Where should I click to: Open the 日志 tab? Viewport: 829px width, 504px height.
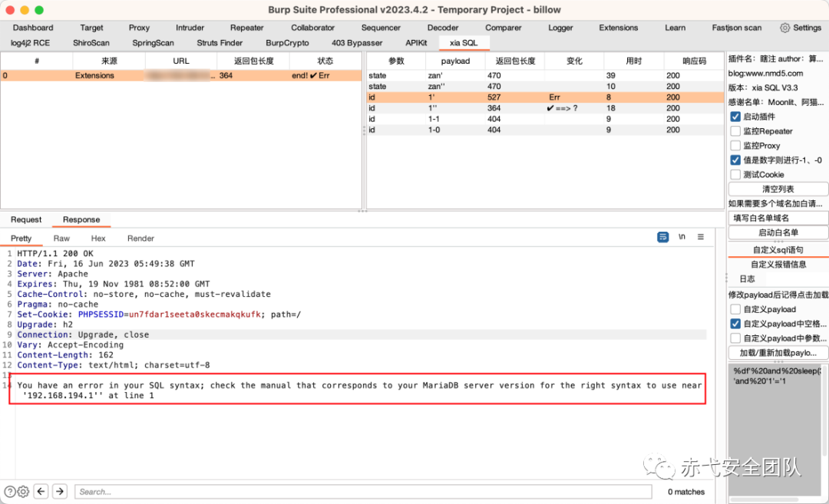[747, 279]
